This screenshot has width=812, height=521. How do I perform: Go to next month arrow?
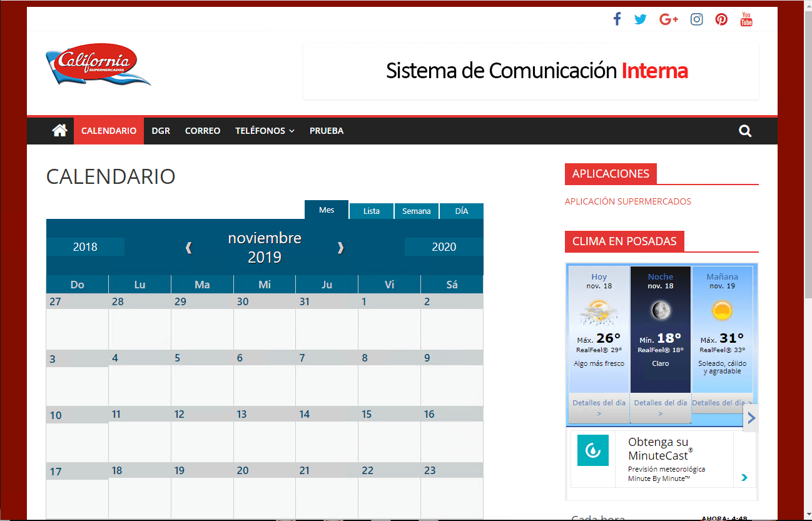click(340, 248)
